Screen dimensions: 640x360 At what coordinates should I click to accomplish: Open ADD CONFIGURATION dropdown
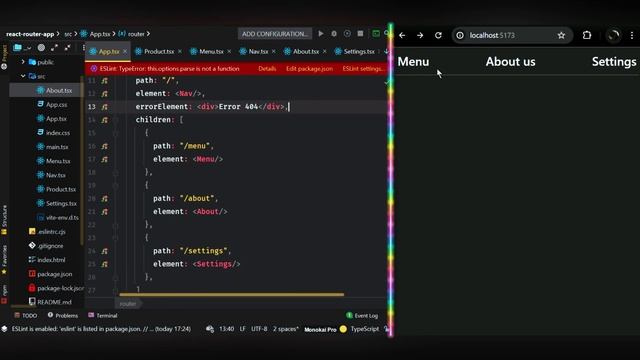(275, 34)
